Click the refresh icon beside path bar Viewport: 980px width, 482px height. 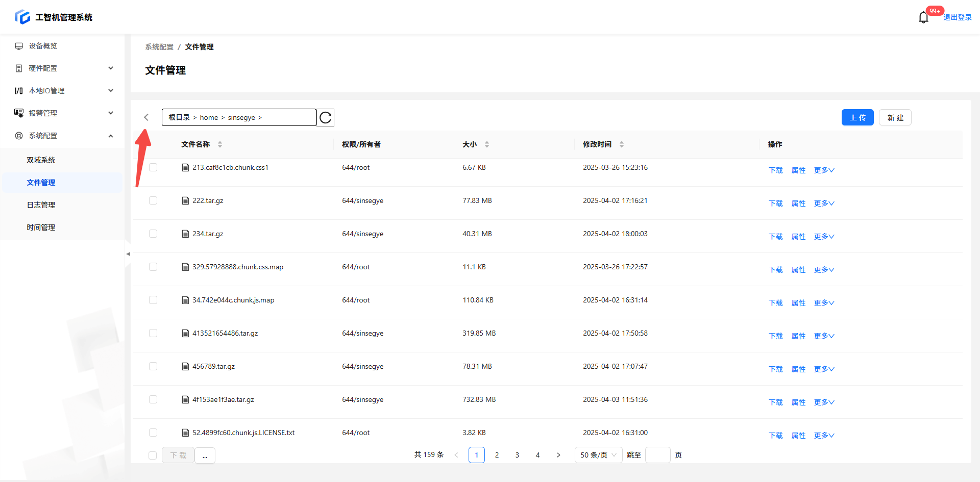[326, 118]
